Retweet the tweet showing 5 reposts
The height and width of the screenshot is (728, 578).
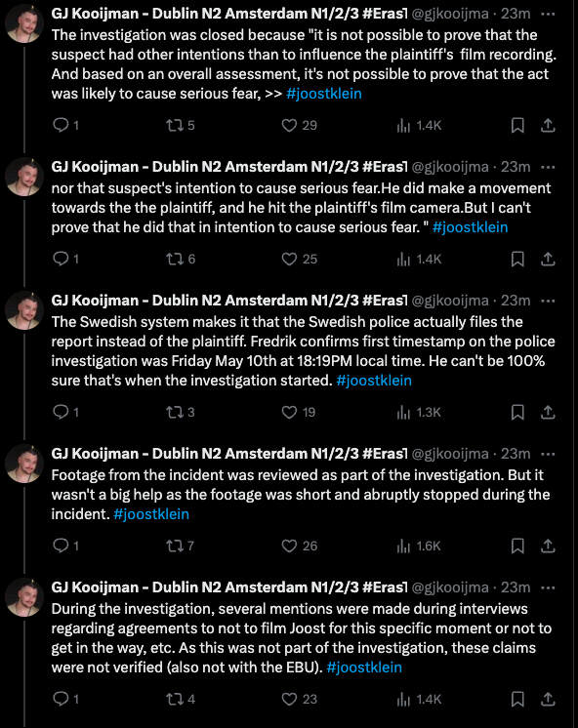181,125
